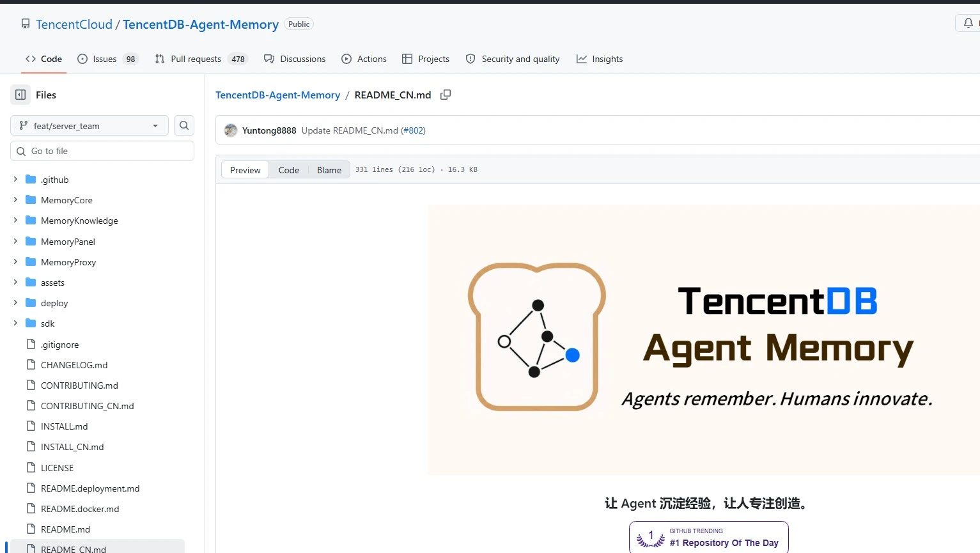Click Yuntong8888's avatar image

tap(231, 130)
